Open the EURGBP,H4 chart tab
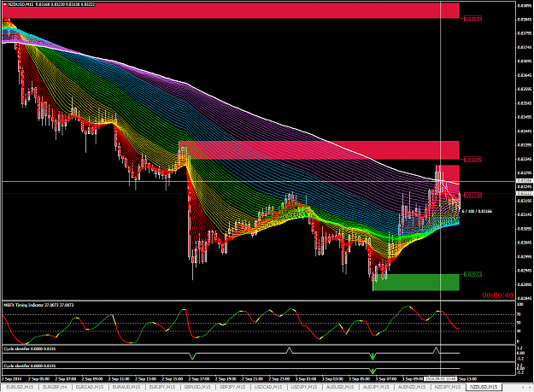This screenshot has height=392, width=534. click(x=55, y=387)
